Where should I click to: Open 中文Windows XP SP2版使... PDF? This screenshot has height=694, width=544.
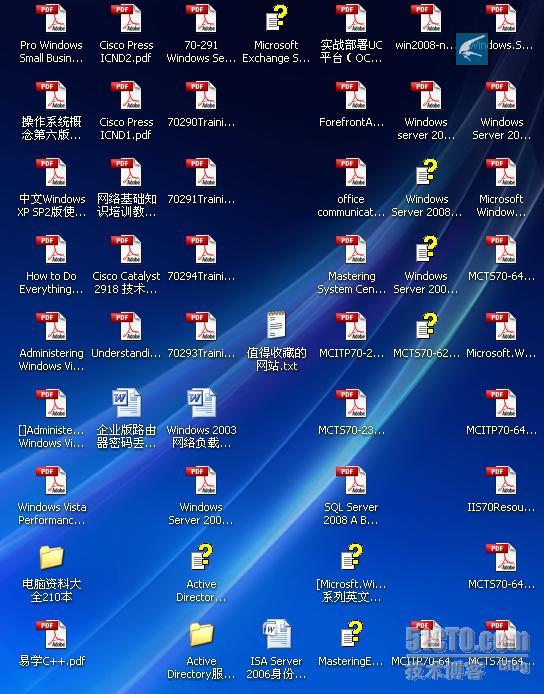pyautogui.click(x=51, y=173)
